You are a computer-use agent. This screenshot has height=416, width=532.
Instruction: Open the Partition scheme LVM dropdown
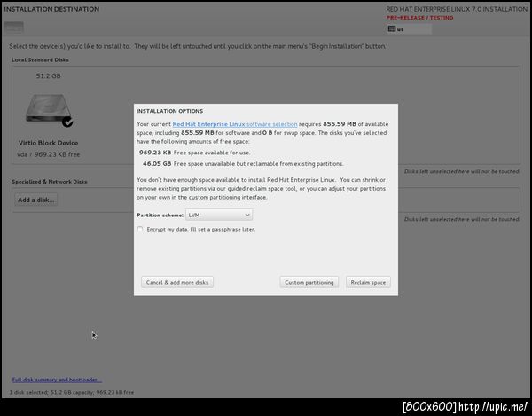219,216
